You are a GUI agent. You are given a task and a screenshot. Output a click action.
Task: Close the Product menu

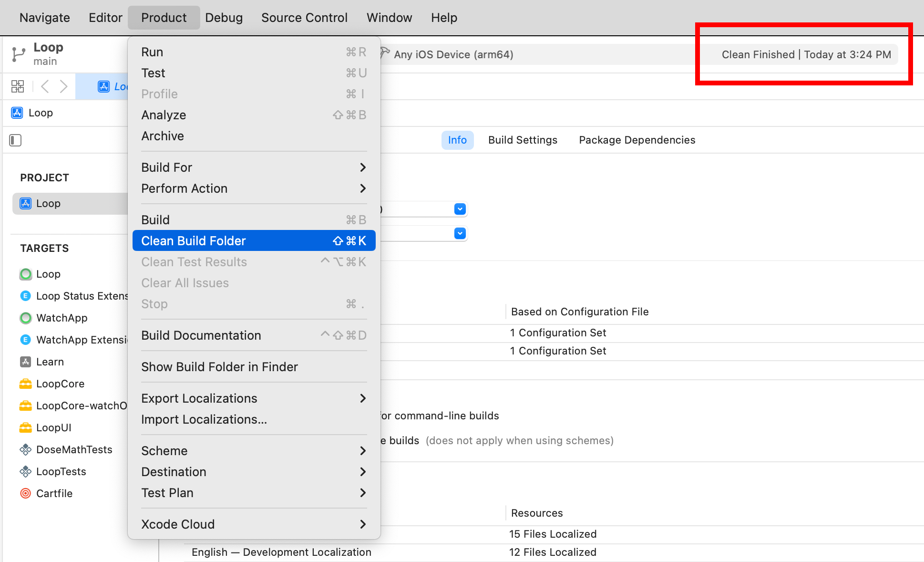click(x=164, y=18)
